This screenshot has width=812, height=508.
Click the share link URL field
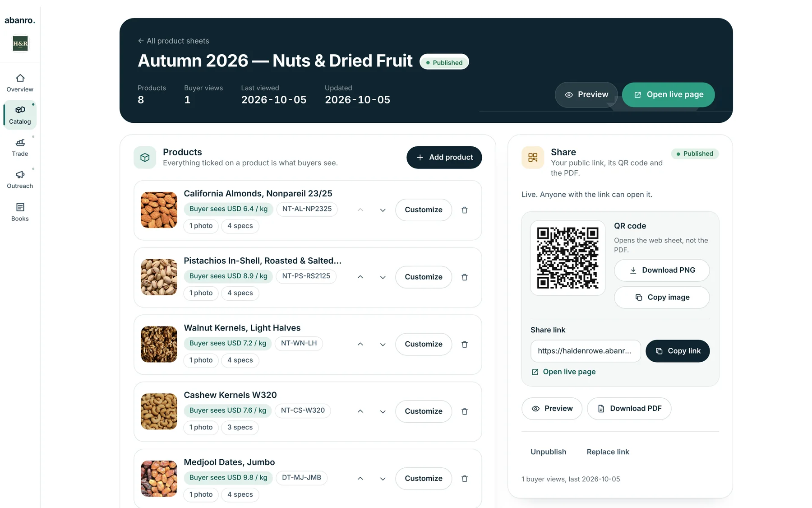(x=586, y=351)
